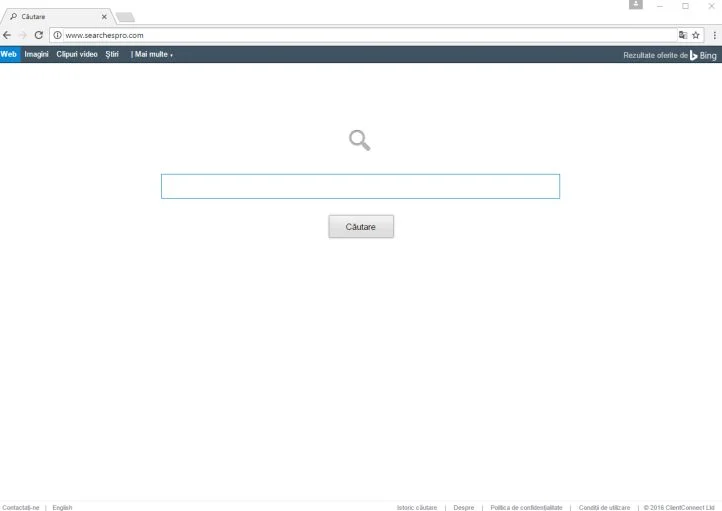Reload the page with the refresh icon
Viewport: 722px width, 511px height.
[x=39, y=35]
